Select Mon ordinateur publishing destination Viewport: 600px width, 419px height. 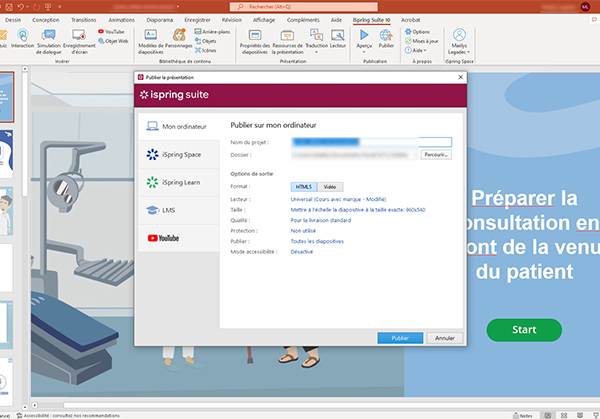(179, 127)
